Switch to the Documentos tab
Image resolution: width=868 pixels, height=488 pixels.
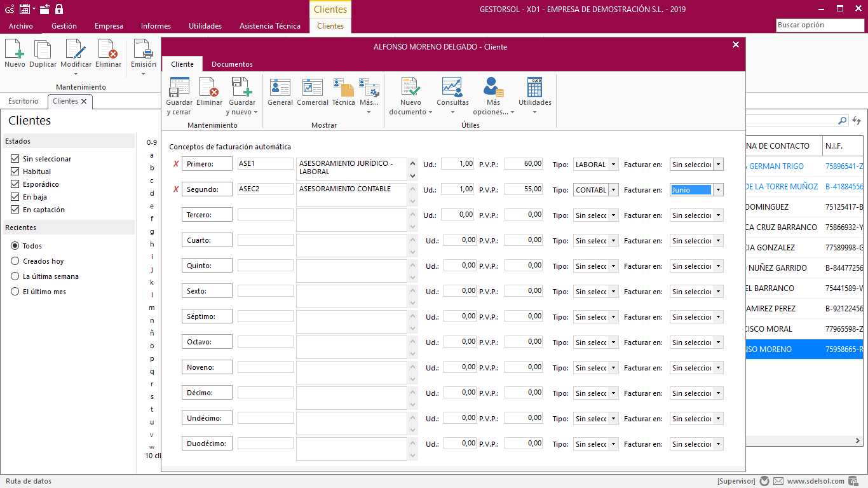point(232,64)
